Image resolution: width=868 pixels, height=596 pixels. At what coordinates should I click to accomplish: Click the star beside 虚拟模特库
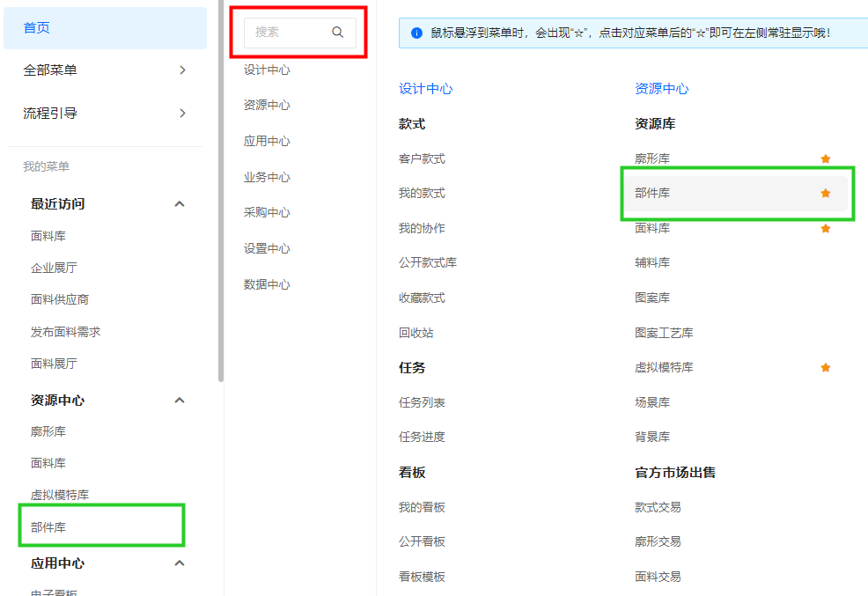pyautogui.click(x=825, y=368)
